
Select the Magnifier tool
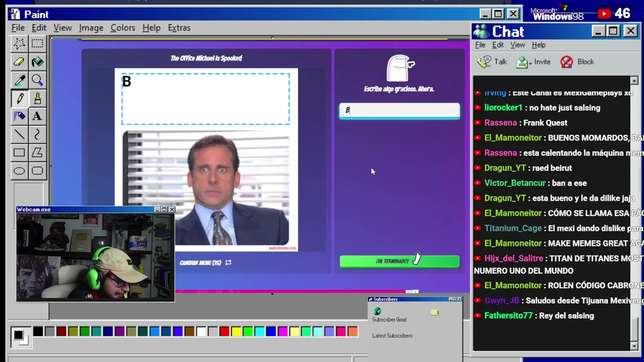click(37, 80)
